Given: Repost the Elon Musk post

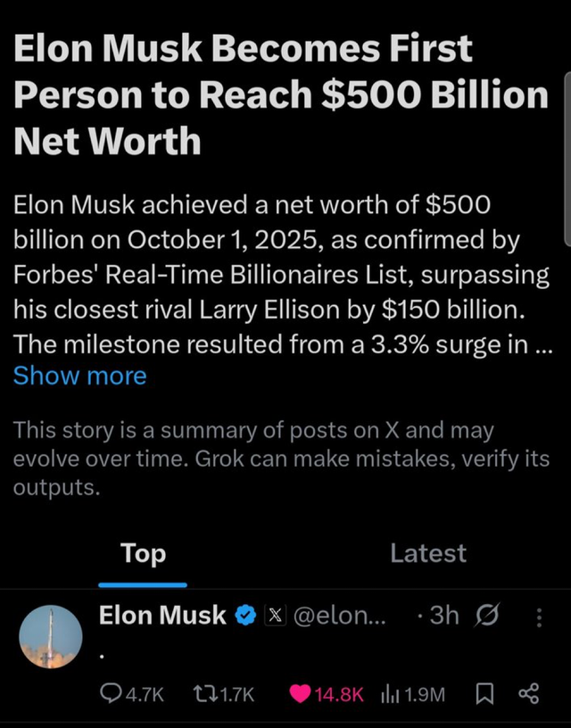Looking at the screenshot, I should pos(204,693).
